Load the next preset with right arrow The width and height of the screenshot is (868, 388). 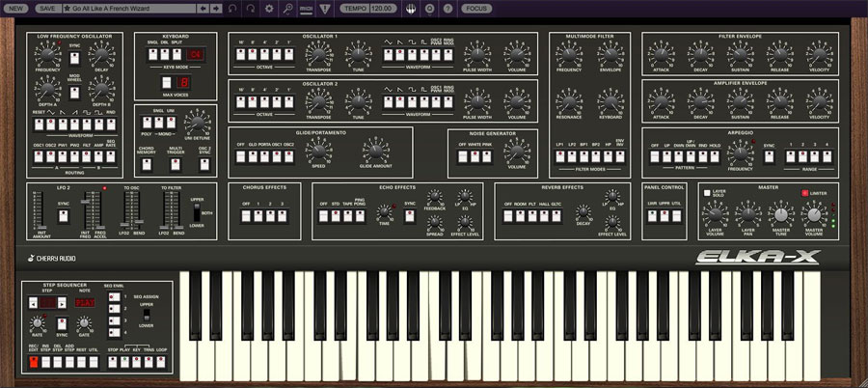click(x=216, y=9)
